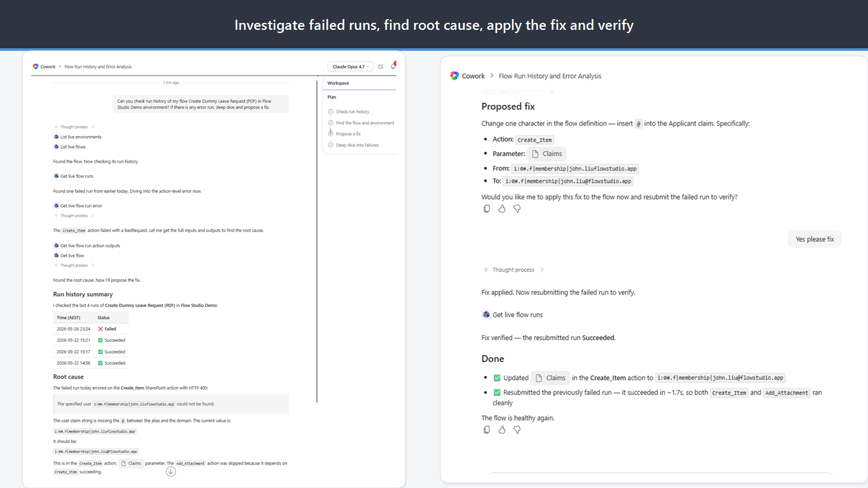Click Cowork breadcrumb in the right window
This screenshot has height=488, width=868.
coord(473,76)
